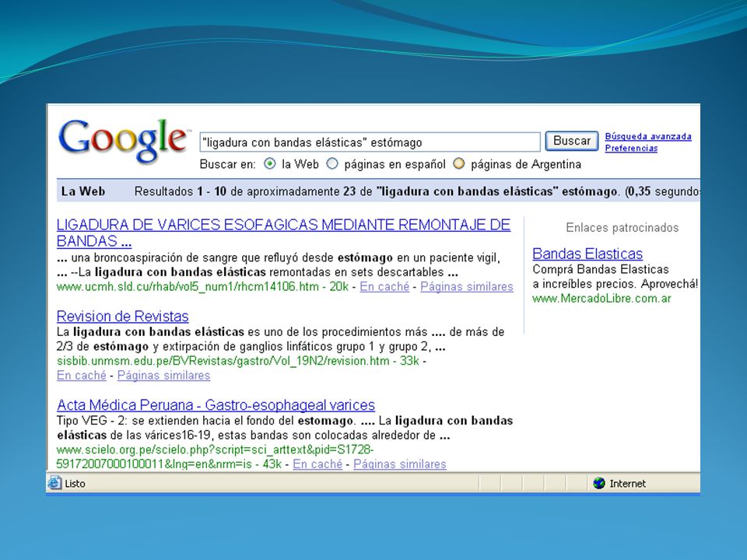The image size is (747, 560).
Task: Click the 'Enlaces patrocinados' label
Action: 622,228
